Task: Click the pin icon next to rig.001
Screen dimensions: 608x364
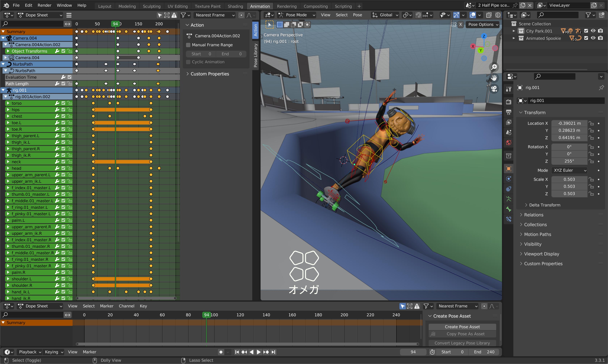Action: pos(601,87)
